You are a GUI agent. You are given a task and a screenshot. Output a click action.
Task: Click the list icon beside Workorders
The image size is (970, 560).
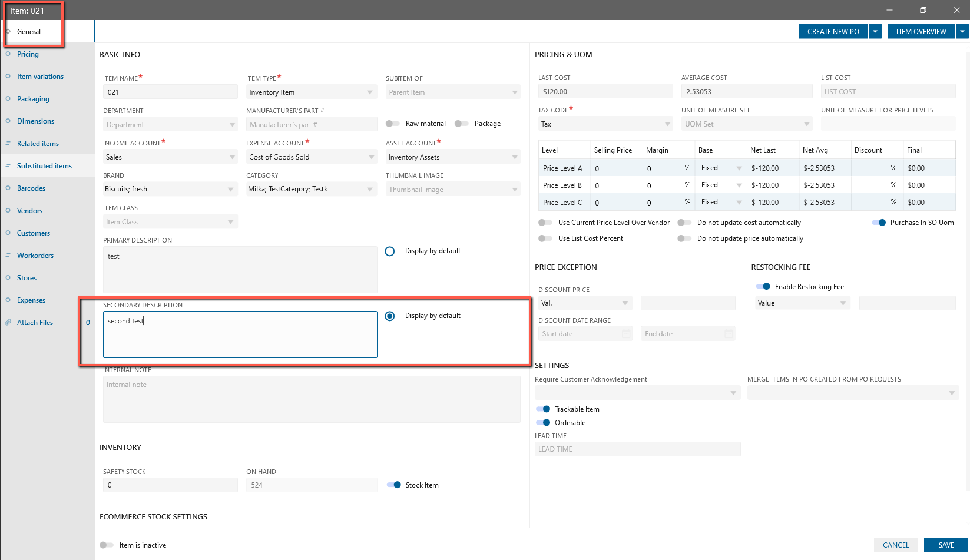[8, 256]
